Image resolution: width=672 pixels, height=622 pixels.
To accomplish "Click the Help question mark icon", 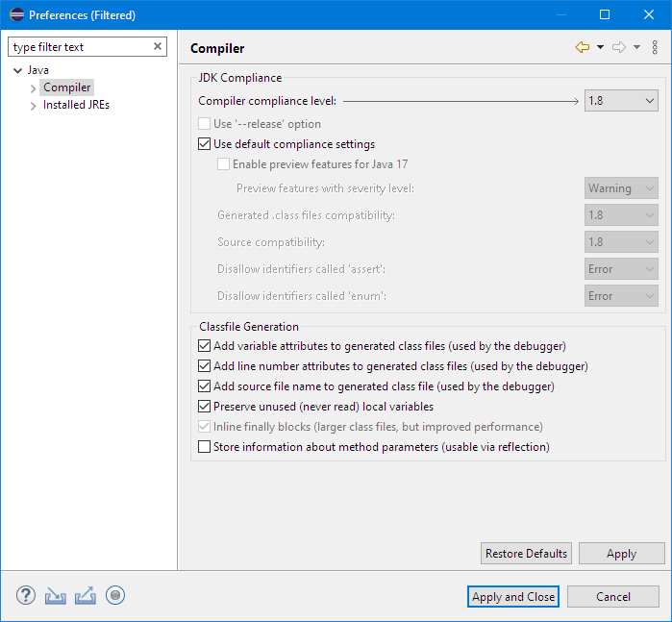I will (x=25, y=596).
